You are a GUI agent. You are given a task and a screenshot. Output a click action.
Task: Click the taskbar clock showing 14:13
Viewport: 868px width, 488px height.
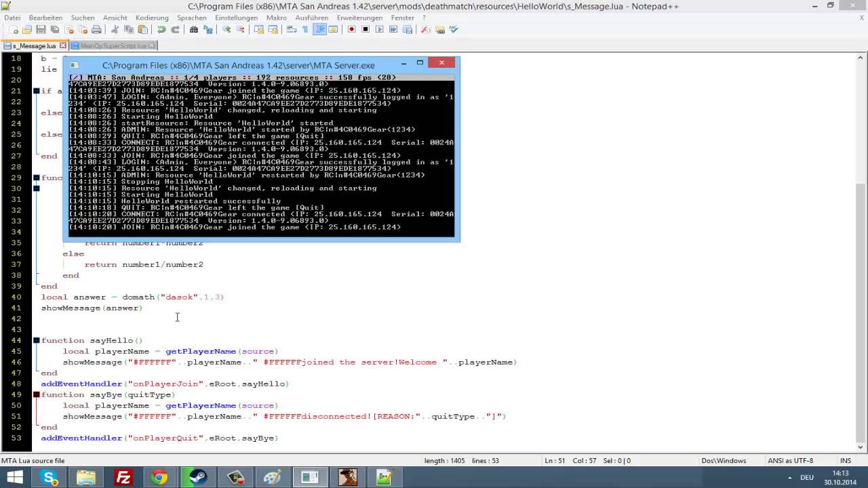pyautogui.click(x=840, y=478)
